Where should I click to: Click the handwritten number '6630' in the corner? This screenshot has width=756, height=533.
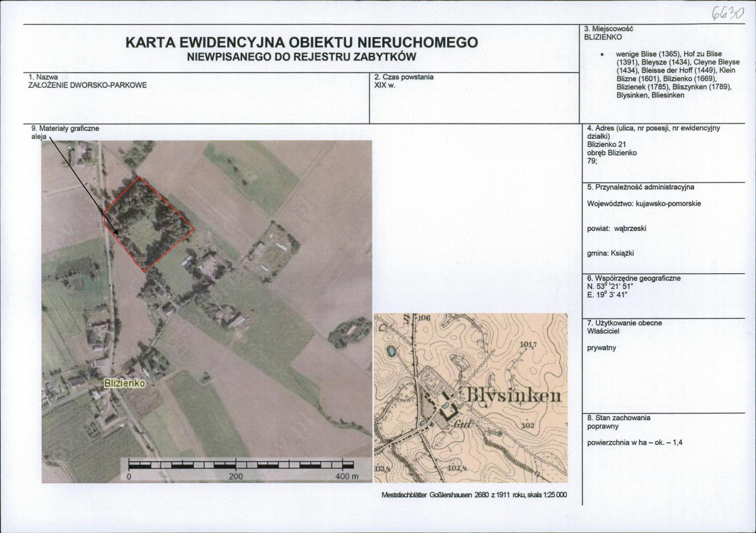728,13
